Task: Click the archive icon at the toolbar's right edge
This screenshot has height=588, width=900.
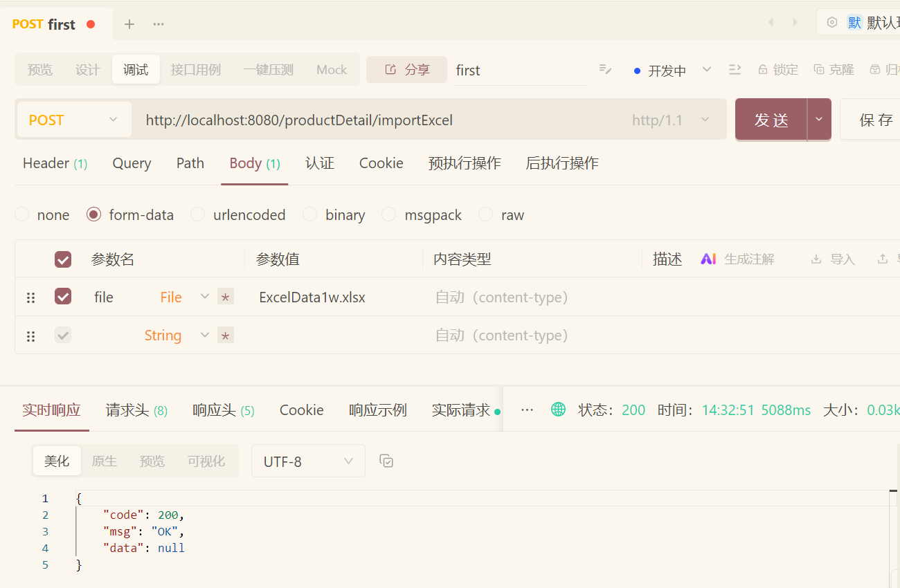Action: [875, 70]
